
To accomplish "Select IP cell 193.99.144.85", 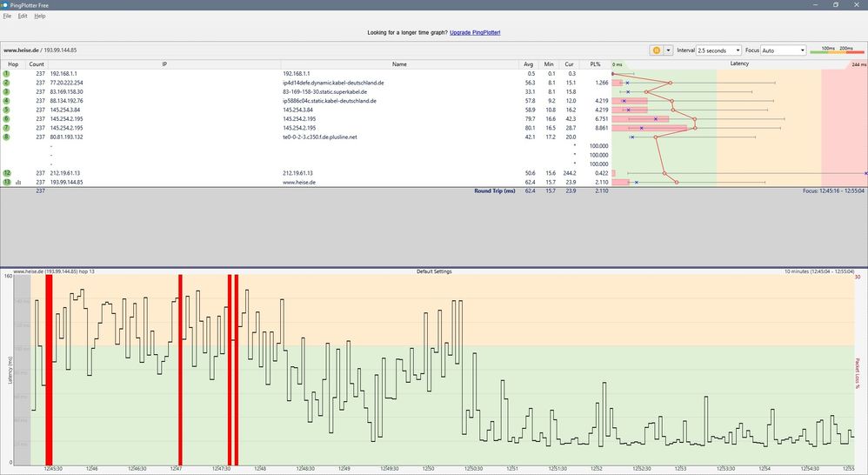I will pos(66,182).
